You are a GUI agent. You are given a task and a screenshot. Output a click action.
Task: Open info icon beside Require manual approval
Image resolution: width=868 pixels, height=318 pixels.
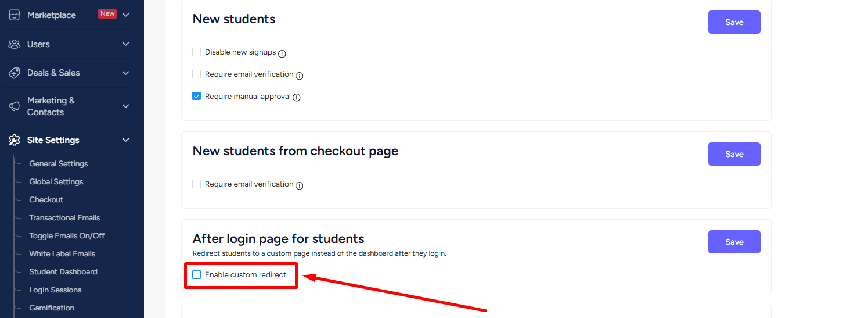pos(297,98)
